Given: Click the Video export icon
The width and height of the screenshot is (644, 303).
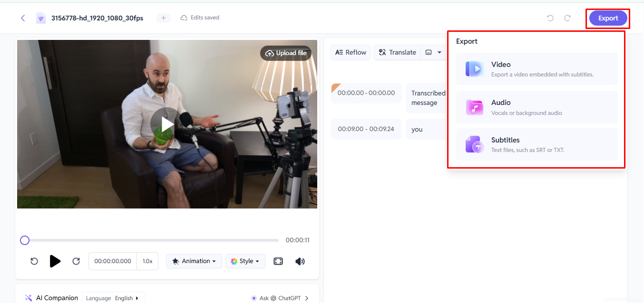Looking at the screenshot, I should (475, 69).
